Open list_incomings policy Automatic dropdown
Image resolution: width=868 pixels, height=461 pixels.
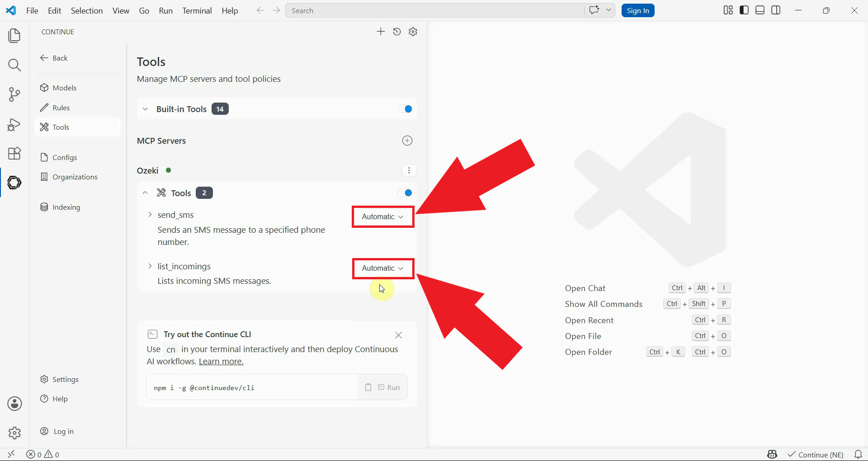(x=382, y=268)
